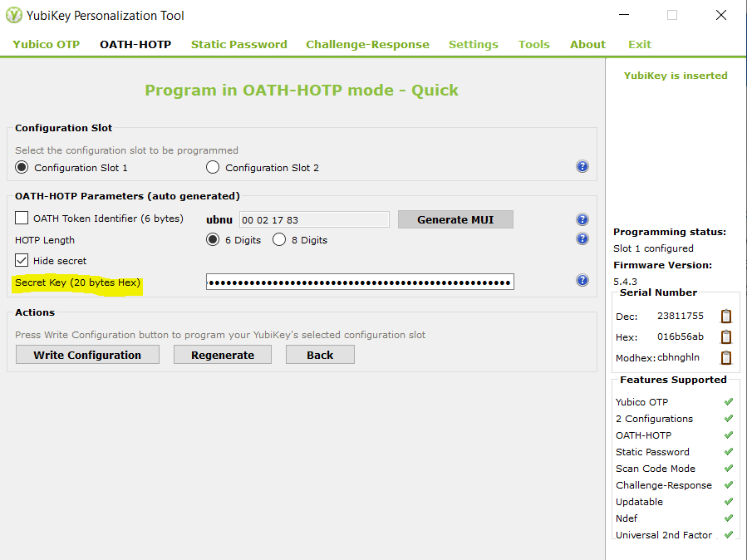Select Configuration Slot 2
The height and width of the screenshot is (560, 747).
pos(213,167)
